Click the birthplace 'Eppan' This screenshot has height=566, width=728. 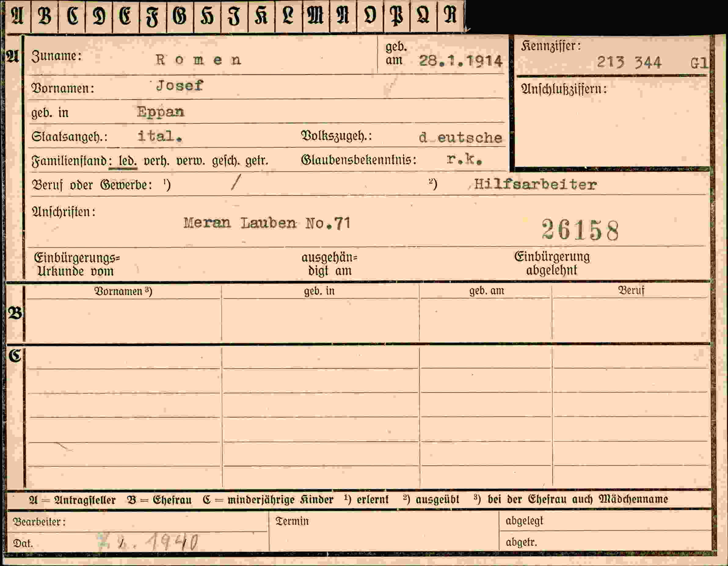[x=160, y=112]
